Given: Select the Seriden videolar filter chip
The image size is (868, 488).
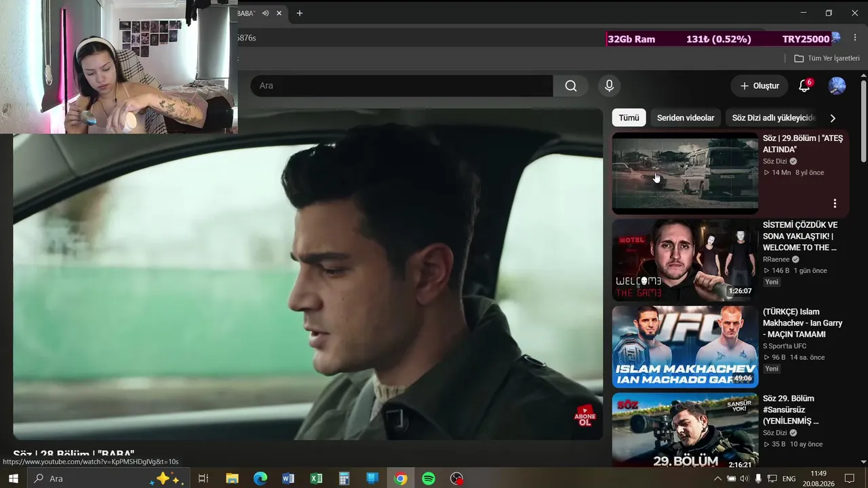Looking at the screenshot, I should 686,118.
